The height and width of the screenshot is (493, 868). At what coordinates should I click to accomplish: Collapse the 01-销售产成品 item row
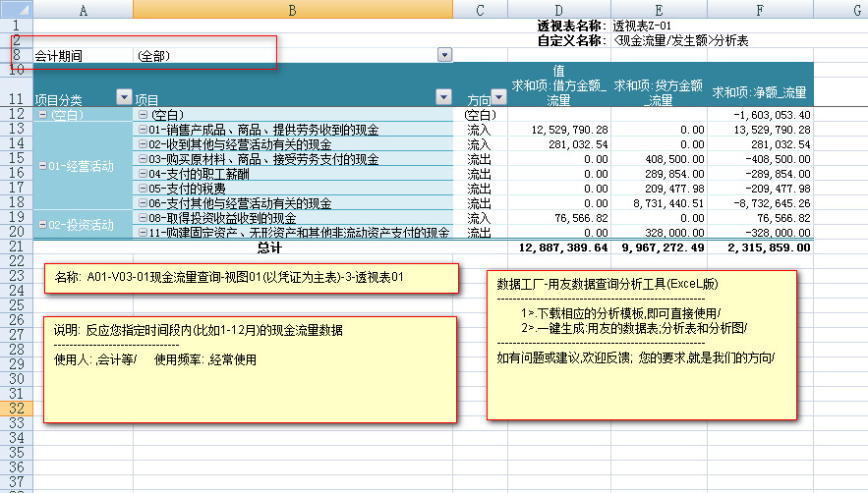click(143, 130)
